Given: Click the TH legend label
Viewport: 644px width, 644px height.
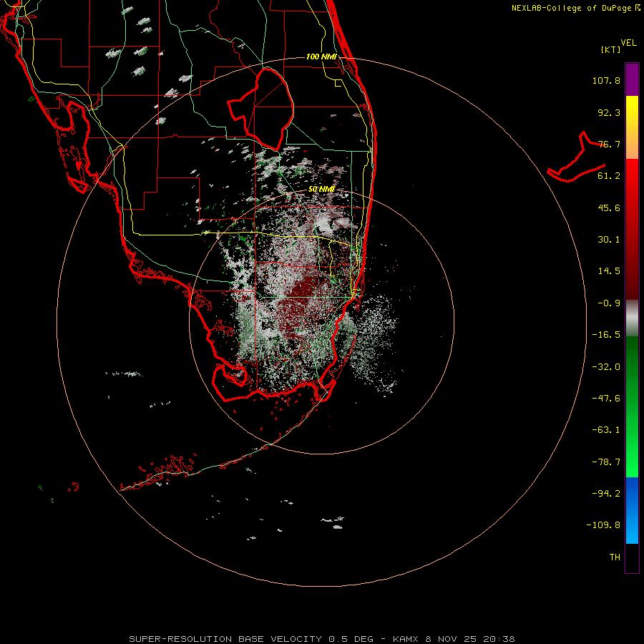Looking at the screenshot, I should [615, 557].
